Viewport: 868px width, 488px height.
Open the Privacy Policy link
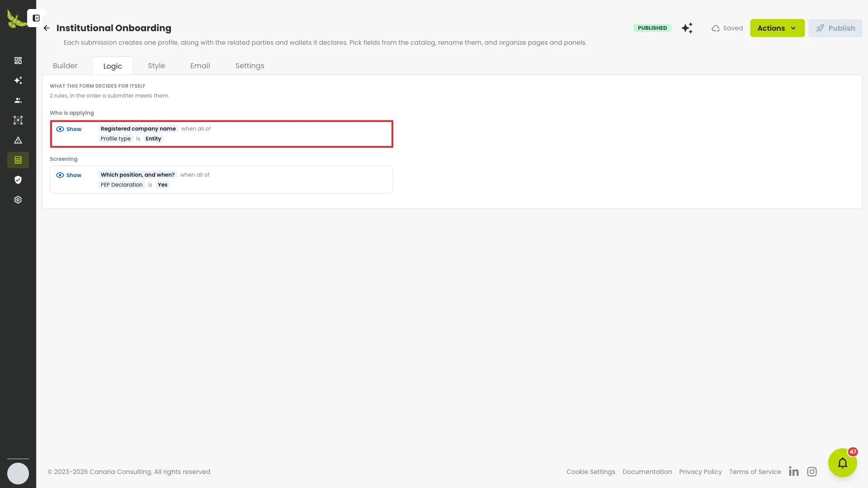point(700,472)
